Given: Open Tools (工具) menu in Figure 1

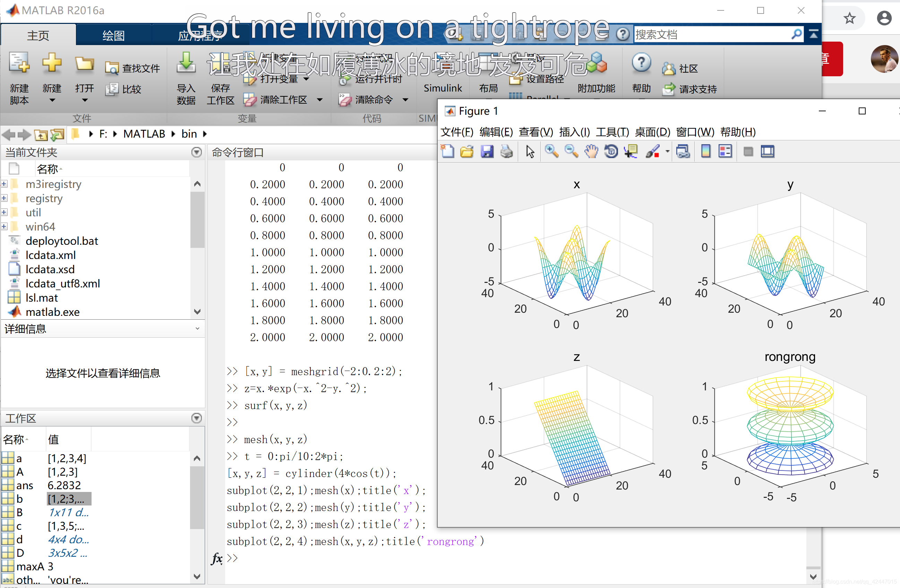Looking at the screenshot, I should tap(612, 132).
